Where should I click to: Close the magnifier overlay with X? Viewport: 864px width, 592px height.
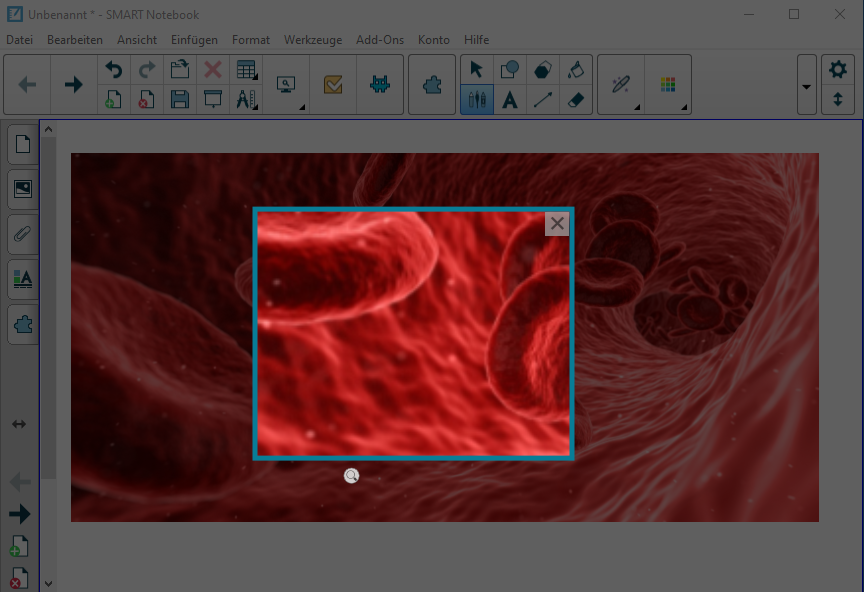pyautogui.click(x=557, y=224)
